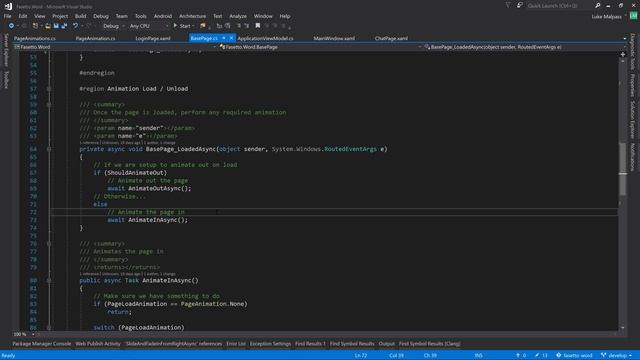
Task: Open the Find Results 1 panel tab
Action: 311,344
